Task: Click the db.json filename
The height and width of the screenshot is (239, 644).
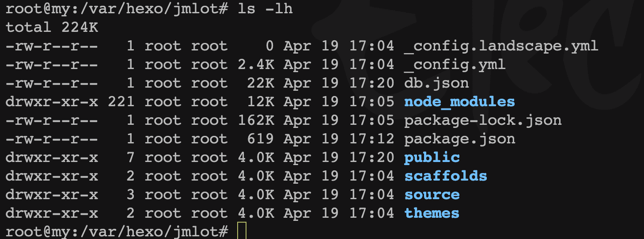Action: click(436, 83)
